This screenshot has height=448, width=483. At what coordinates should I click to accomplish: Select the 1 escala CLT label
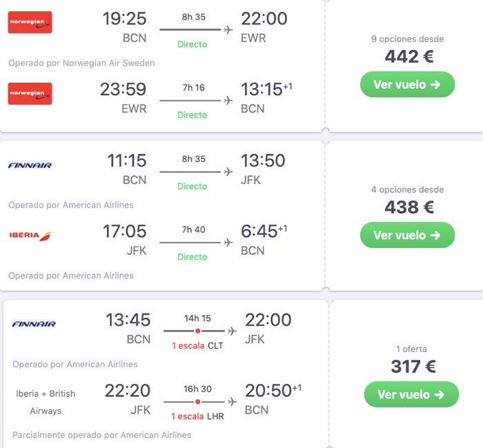[197, 345]
